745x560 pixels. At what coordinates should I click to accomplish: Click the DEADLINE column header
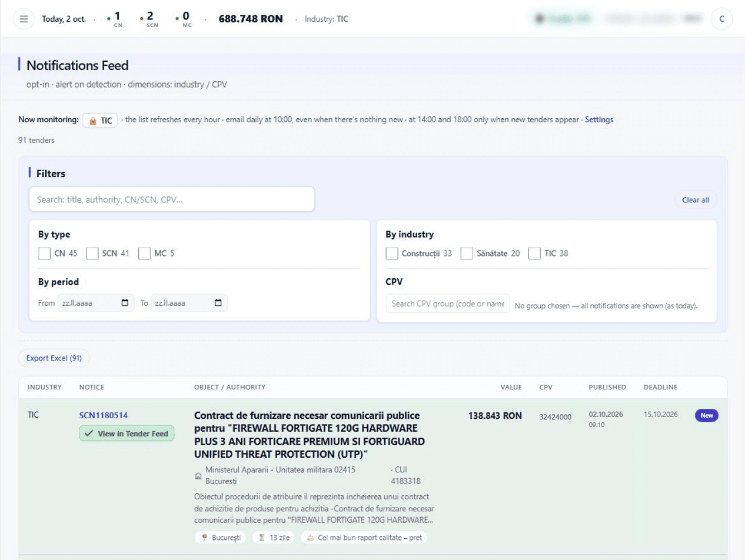661,387
